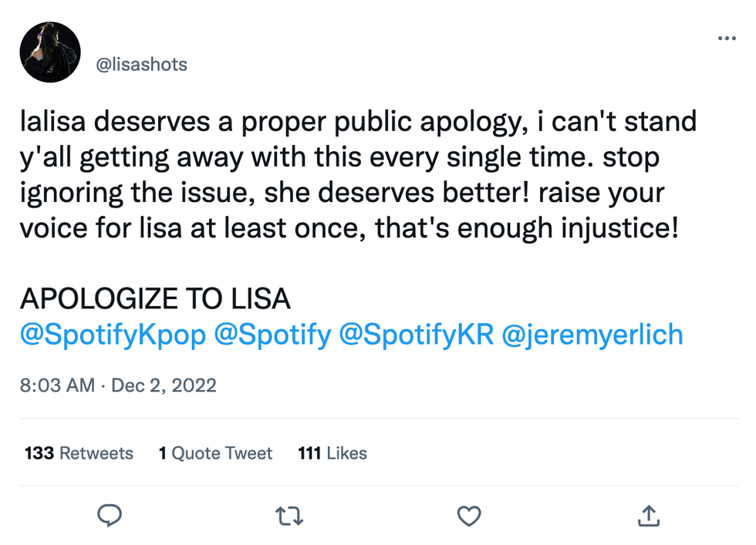Click the @jeremyerlich mention
This screenshot has width=756, height=545.
592,335
